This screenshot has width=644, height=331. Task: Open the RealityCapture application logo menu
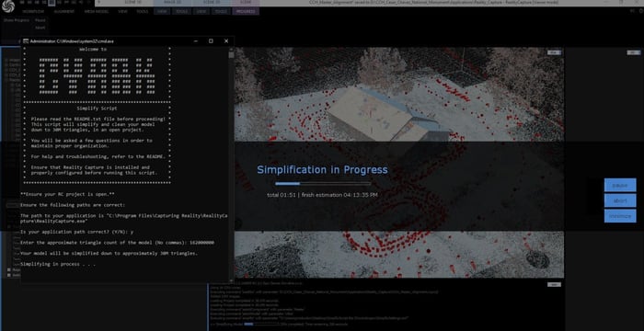(x=8, y=6)
